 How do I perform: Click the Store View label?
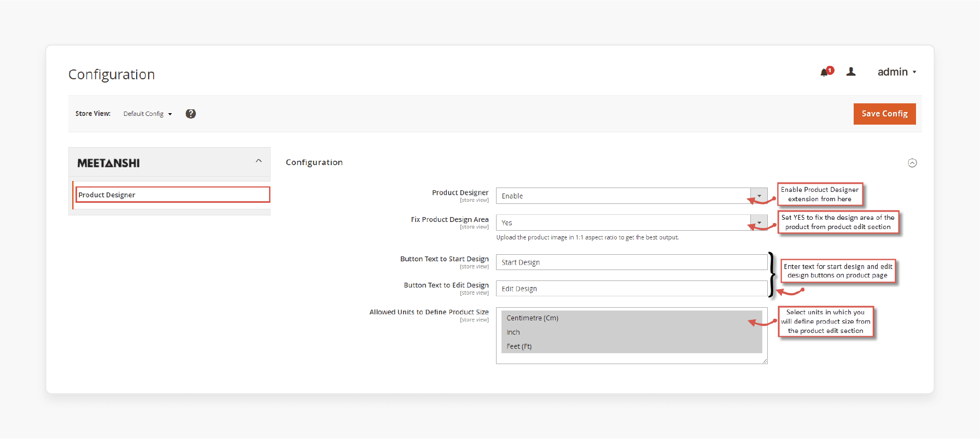click(93, 114)
